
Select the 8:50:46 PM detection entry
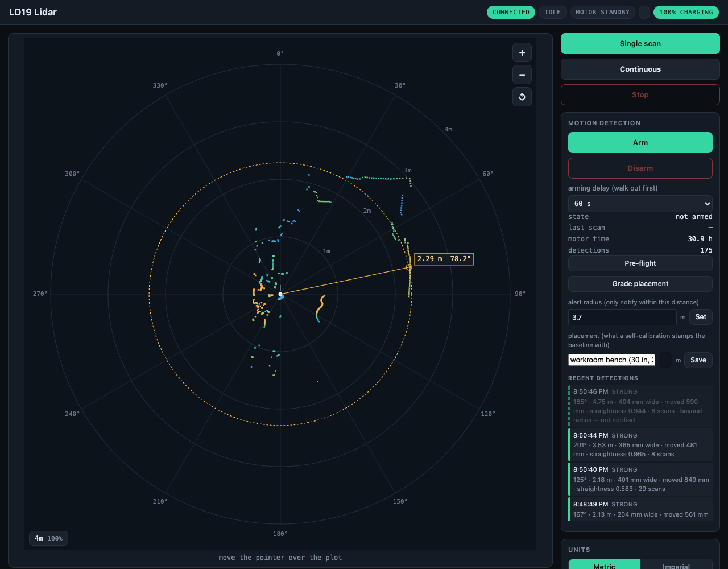click(640, 406)
